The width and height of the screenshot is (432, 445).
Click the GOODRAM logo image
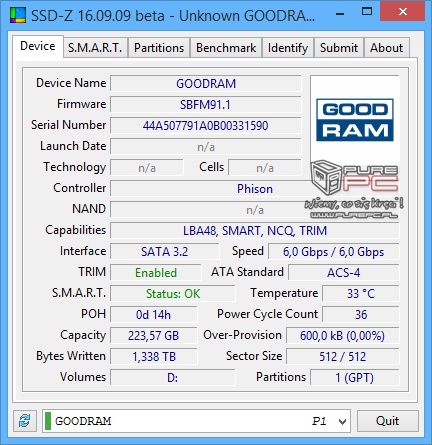point(355,120)
